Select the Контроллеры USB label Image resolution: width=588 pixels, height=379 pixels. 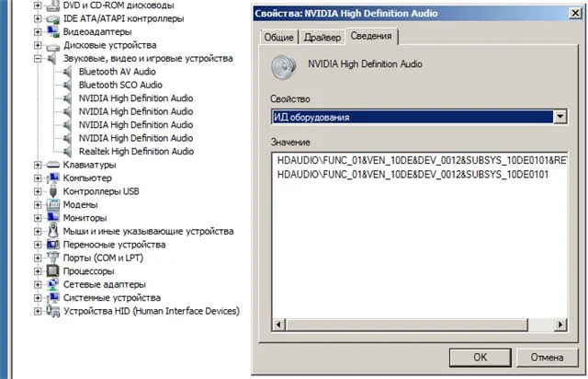click(x=101, y=191)
